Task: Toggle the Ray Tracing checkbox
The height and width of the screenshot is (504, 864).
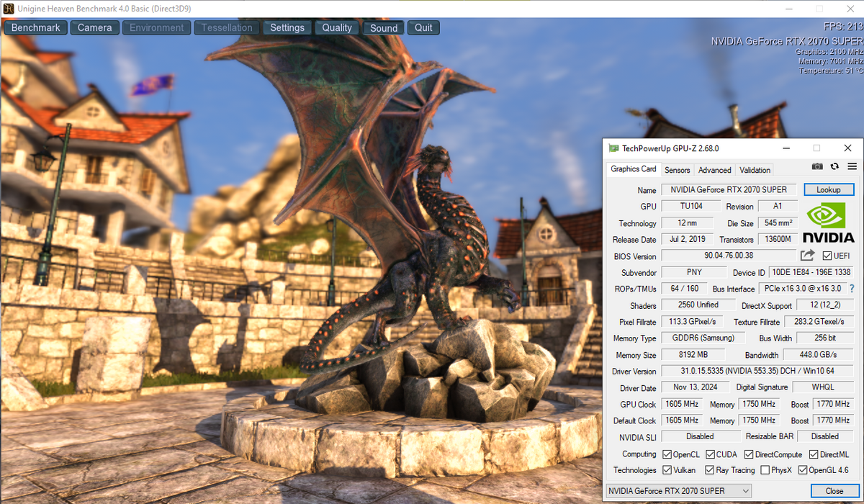Action: [x=710, y=470]
